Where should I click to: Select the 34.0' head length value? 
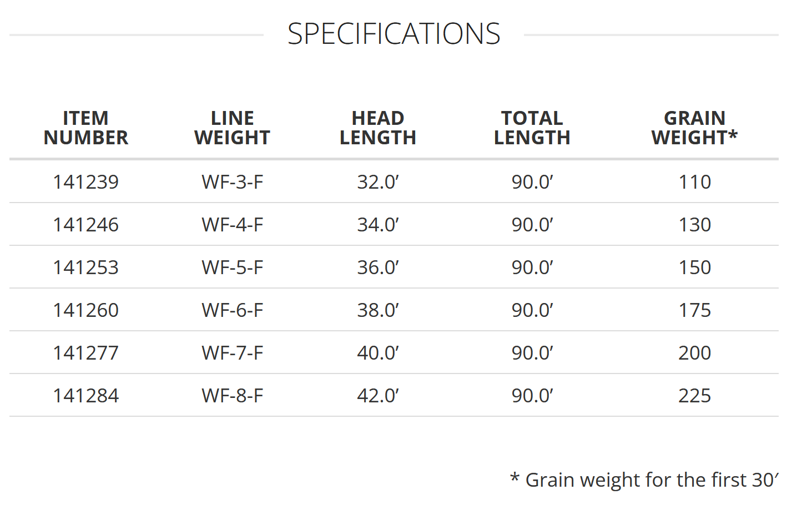[x=378, y=225]
